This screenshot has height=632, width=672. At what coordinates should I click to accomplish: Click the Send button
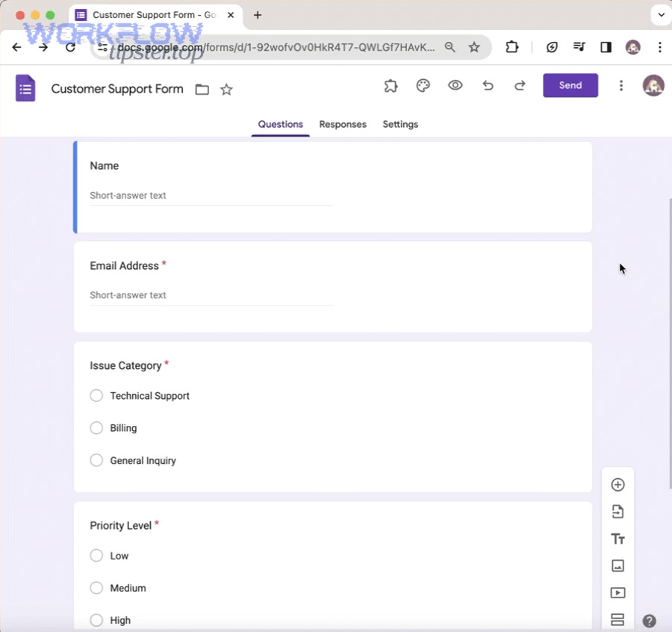[x=570, y=85]
